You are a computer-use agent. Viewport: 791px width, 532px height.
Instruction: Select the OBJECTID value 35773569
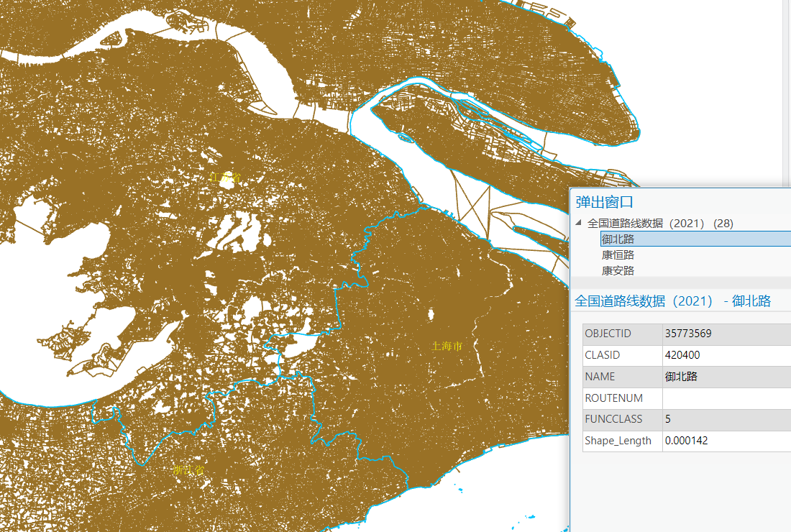[x=688, y=334]
